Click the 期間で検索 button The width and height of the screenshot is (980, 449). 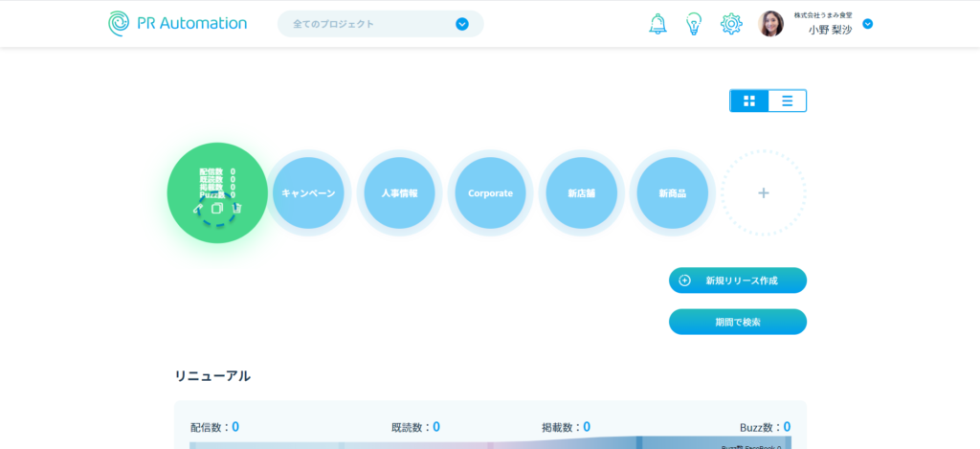[737, 322]
